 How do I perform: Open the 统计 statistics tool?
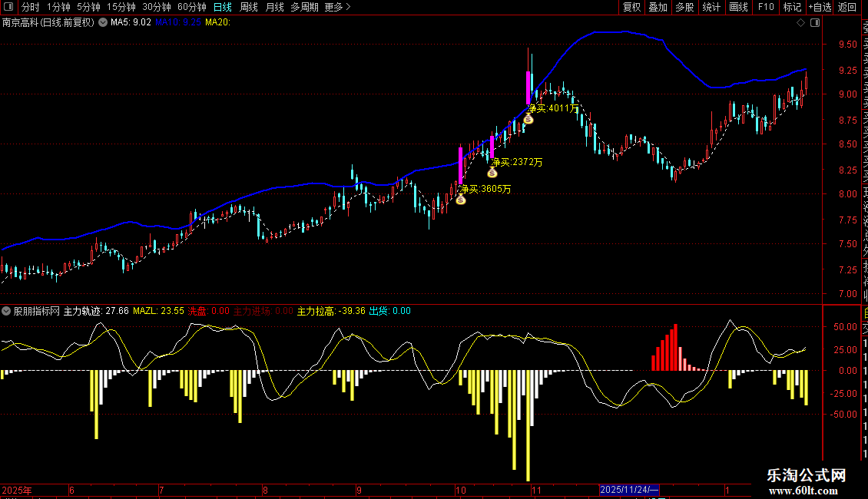[x=711, y=7]
